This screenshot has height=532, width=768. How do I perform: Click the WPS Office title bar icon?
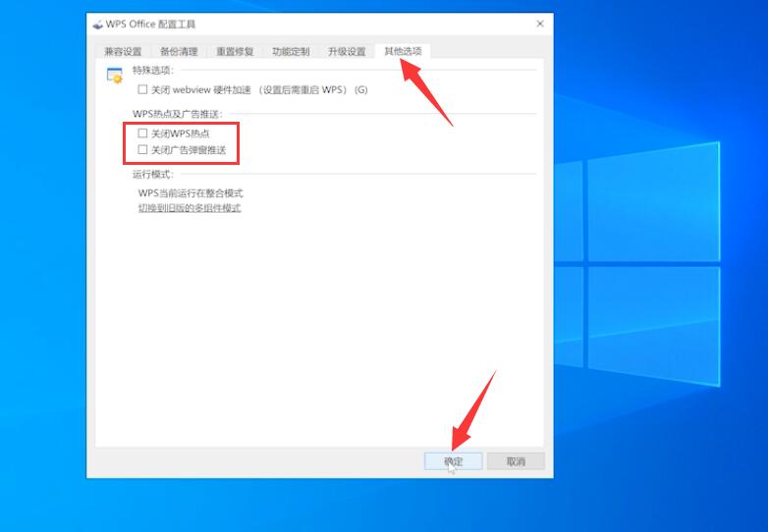[x=98, y=24]
